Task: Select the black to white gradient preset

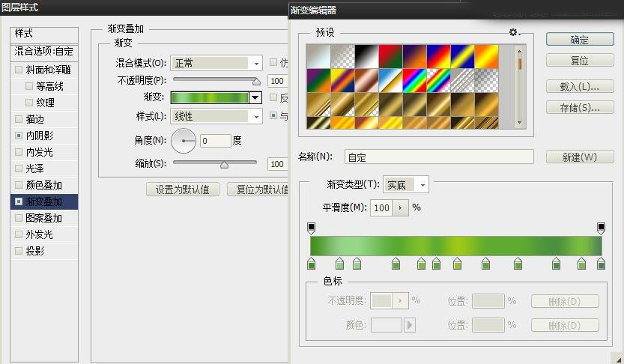Action: pyautogui.click(x=366, y=56)
